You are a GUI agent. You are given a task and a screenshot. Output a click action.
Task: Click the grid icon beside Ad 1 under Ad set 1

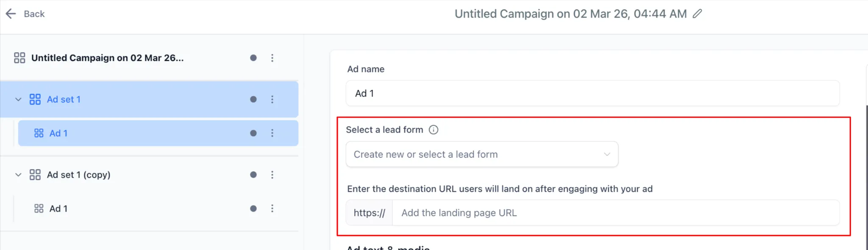(38, 133)
